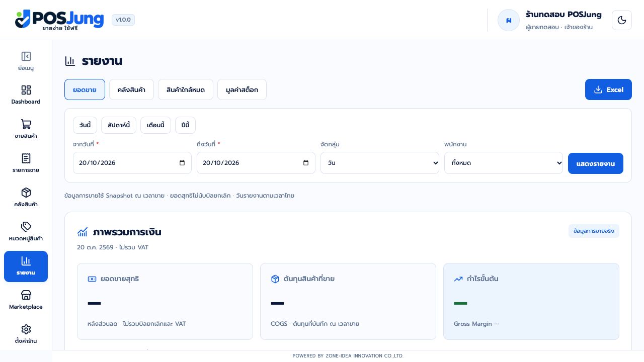
Task: Open คลังสินค้า box icon in sidebar
Action: (x=26, y=193)
